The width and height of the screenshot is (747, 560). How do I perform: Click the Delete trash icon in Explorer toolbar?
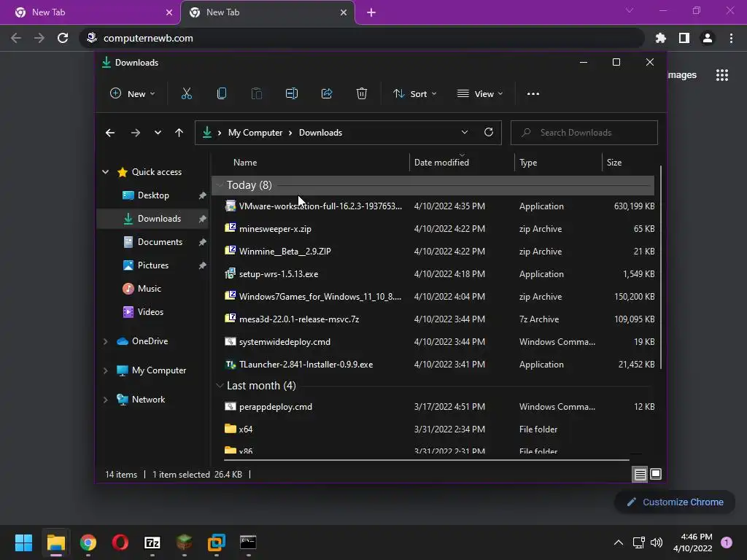(x=362, y=94)
